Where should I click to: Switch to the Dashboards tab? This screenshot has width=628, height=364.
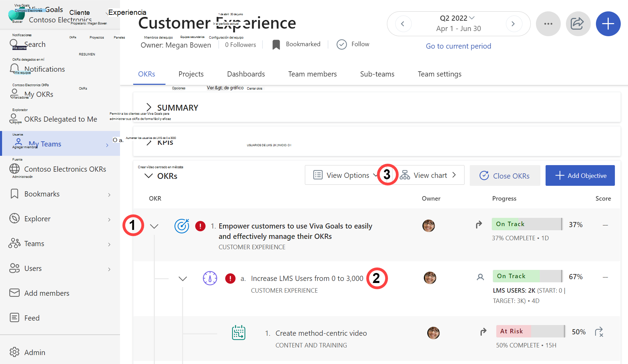(246, 74)
